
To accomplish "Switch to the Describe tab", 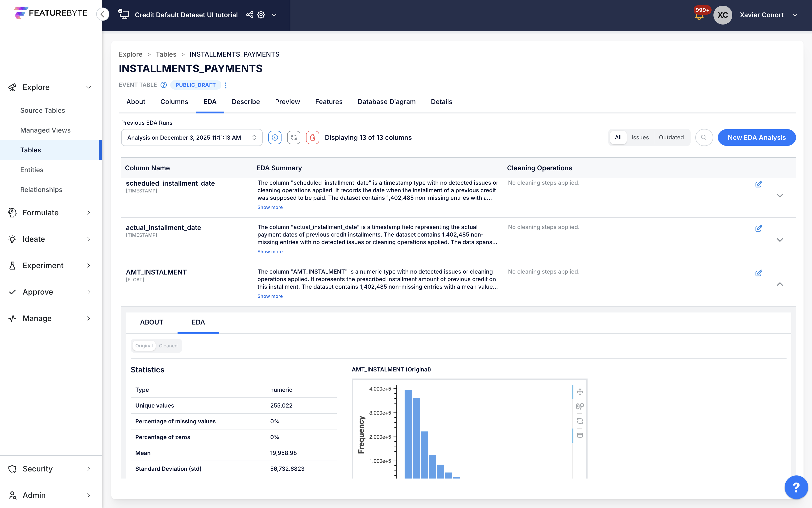I will click(245, 102).
